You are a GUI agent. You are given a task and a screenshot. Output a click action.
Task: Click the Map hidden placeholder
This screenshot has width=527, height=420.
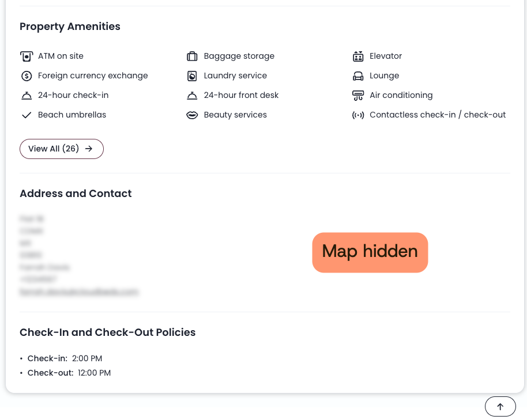[x=370, y=252]
